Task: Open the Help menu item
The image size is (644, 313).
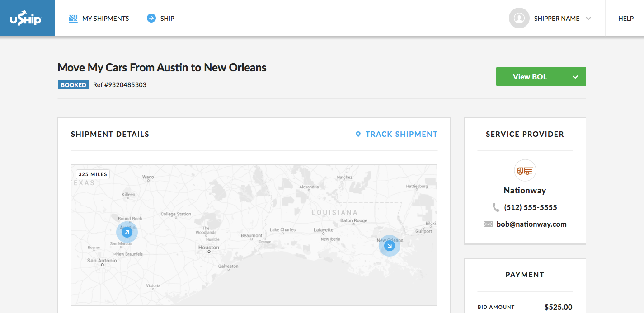Action: point(626,19)
